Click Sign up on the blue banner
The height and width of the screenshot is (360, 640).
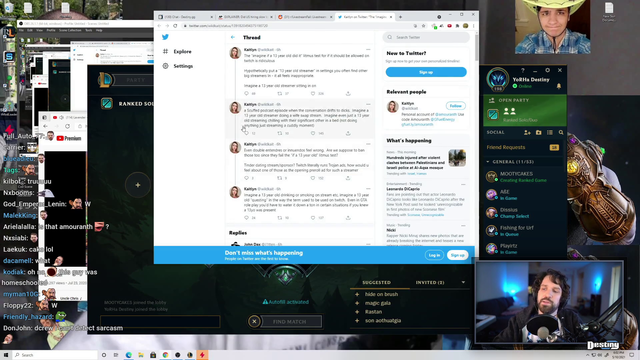(457, 255)
